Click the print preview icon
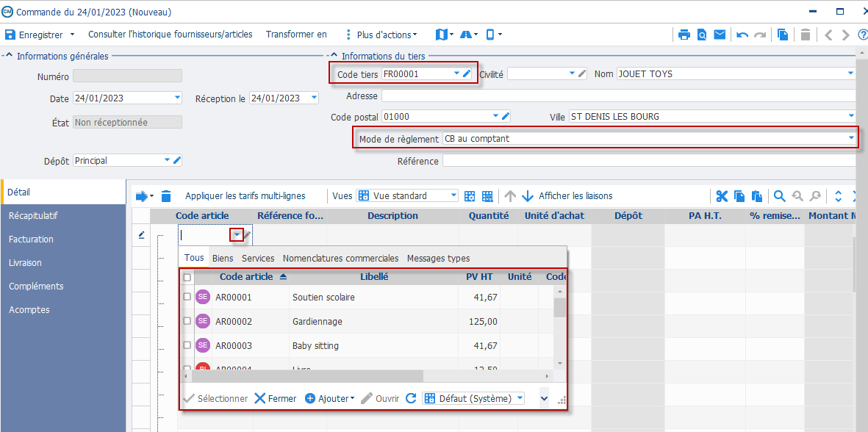 point(702,35)
